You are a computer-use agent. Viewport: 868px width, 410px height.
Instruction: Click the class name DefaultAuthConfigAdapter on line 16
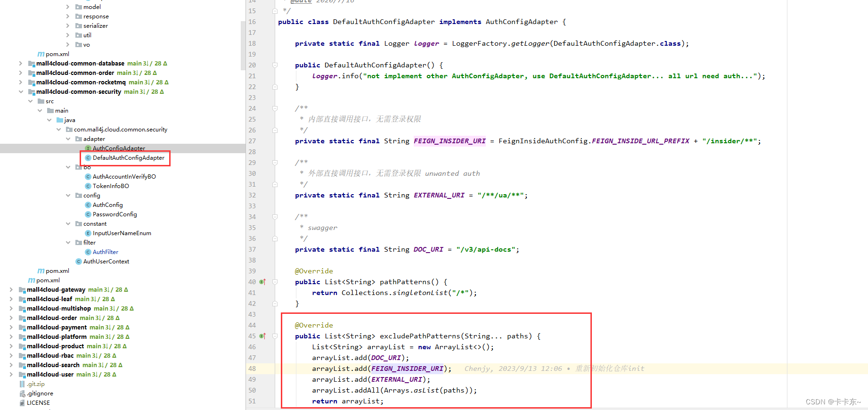[x=384, y=22]
